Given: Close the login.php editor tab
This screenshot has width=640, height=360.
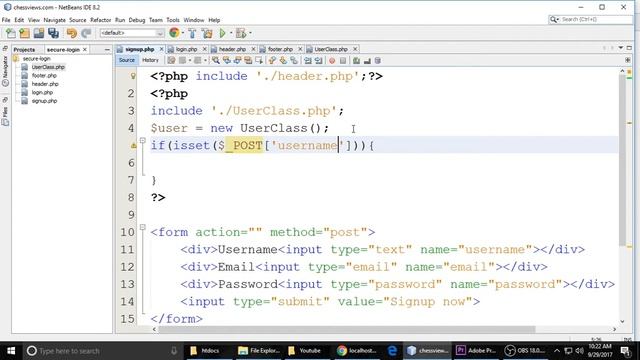Looking at the screenshot, I should 204,49.
